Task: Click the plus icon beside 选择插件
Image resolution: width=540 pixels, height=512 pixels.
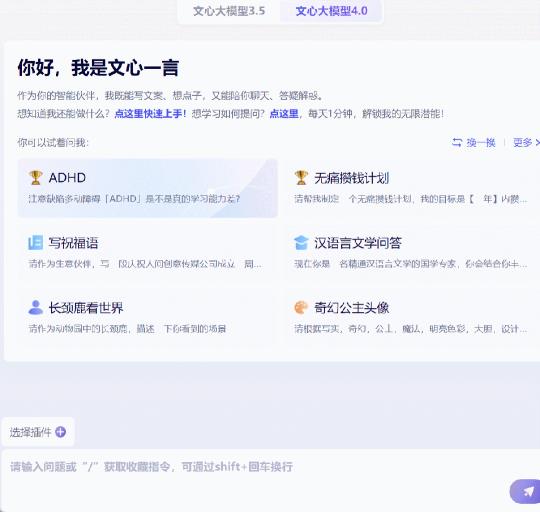Action: pyautogui.click(x=61, y=432)
